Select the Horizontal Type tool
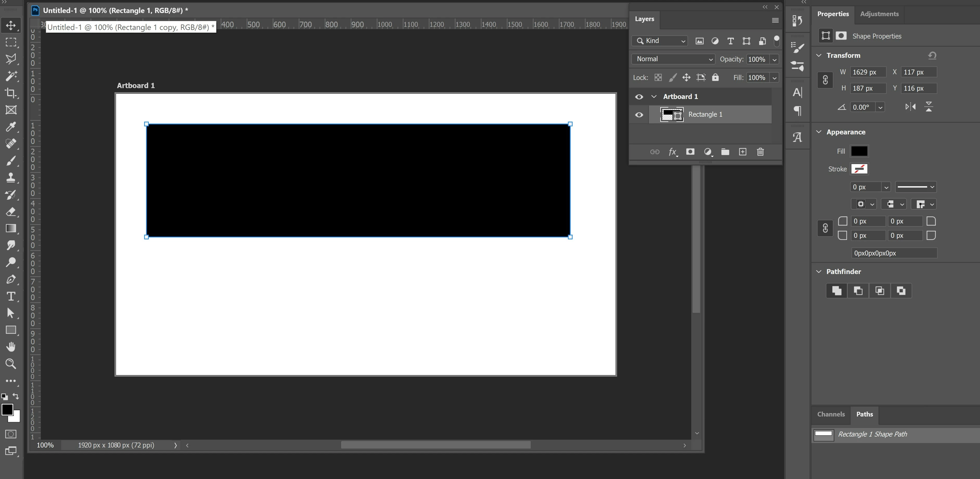 click(11, 296)
